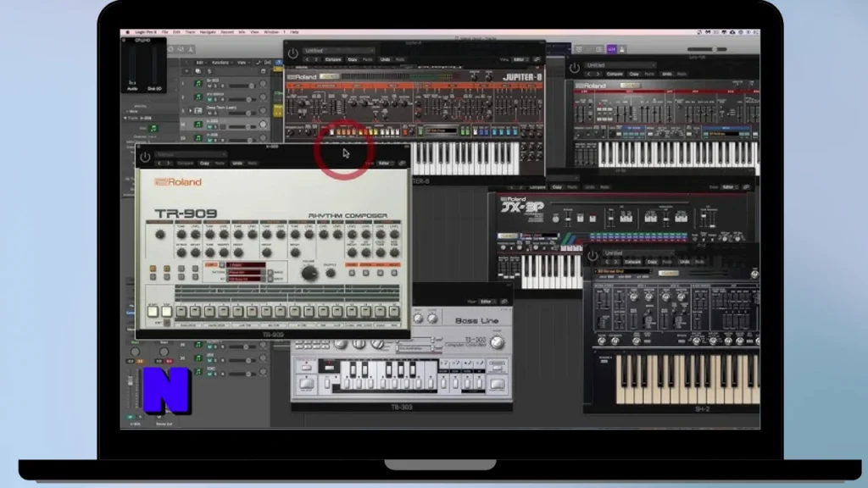This screenshot has height=488, width=868.
Task: Click the duplicate track icon
Action: coord(198,71)
